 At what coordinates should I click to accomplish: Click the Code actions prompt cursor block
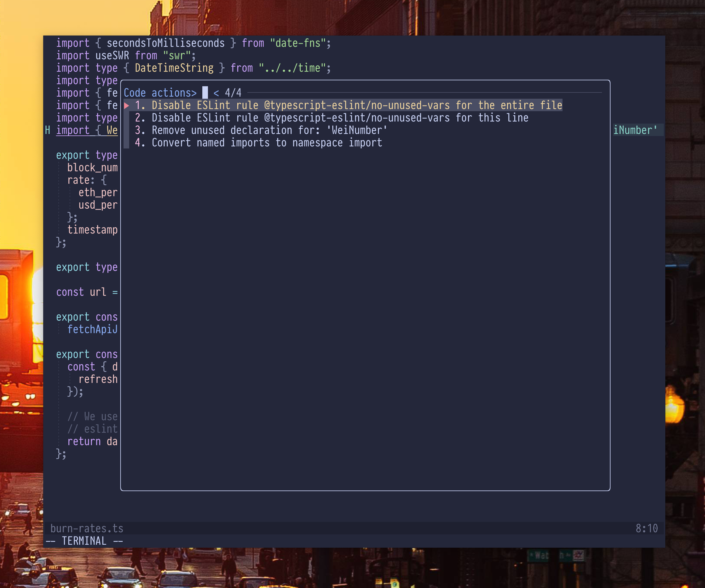tap(205, 93)
